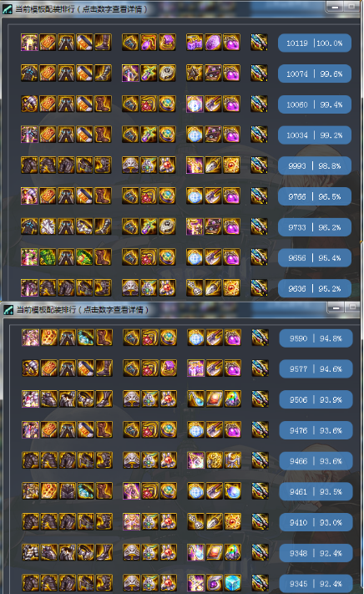
Task: Click the cyan cube icon in the 9345 row
Action: click(233, 582)
